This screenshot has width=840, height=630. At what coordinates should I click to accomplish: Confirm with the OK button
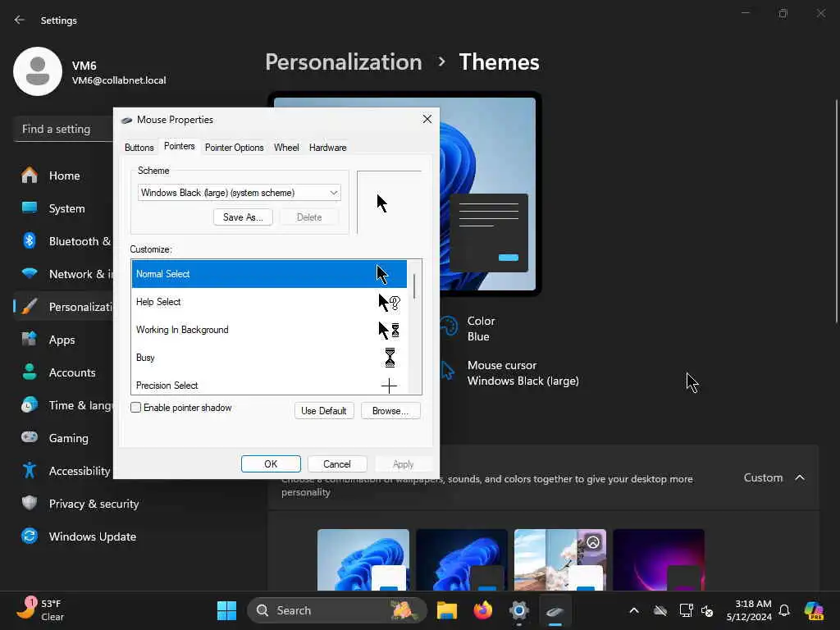pyautogui.click(x=271, y=464)
